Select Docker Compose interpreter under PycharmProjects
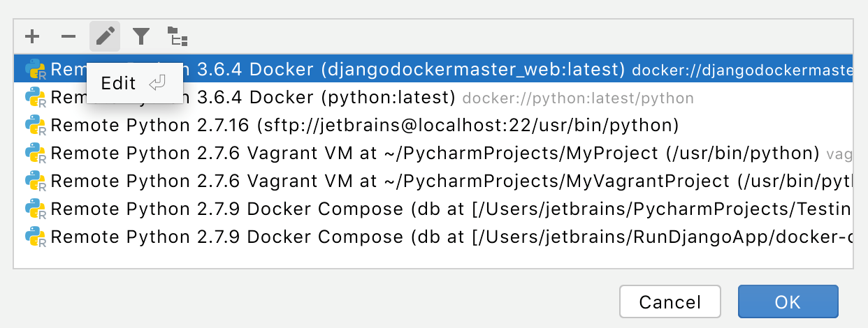 pyautogui.click(x=447, y=208)
